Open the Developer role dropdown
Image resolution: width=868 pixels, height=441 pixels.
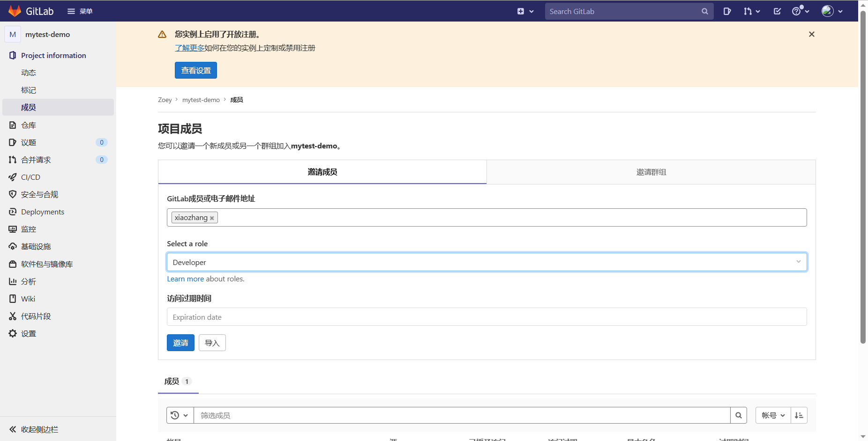487,262
